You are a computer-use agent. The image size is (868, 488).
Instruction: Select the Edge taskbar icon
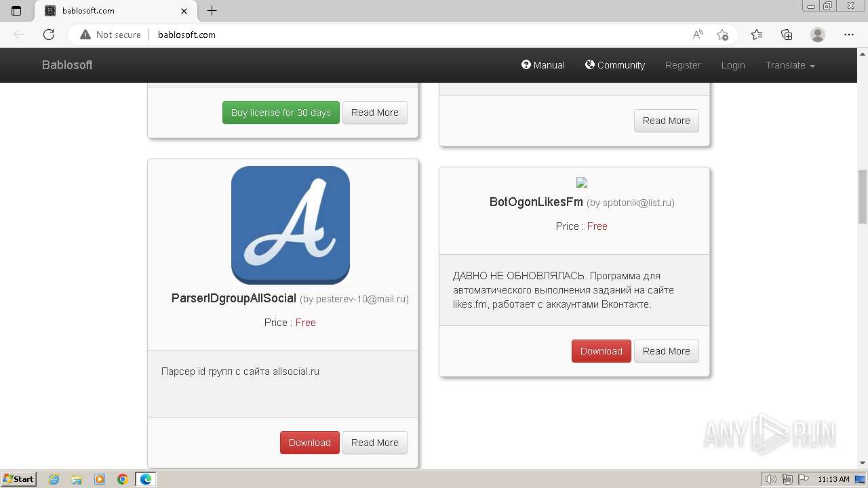[146, 479]
